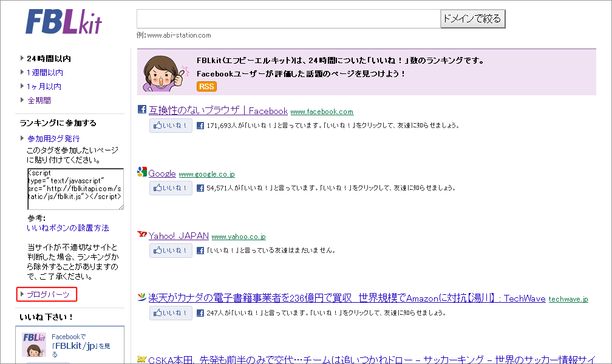612x364 pixels.
Task: Click the arrow bullet before ブログパーツ
Action: tap(22, 294)
